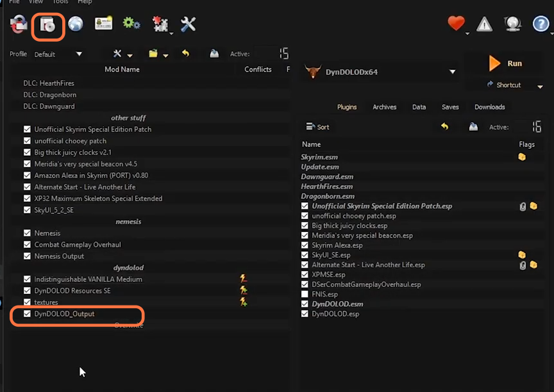Screen dimensions: 554x392
Task: Click the paperclip flag on Alternate Start - Live Another Life.esp
Action: click(523, 265)
